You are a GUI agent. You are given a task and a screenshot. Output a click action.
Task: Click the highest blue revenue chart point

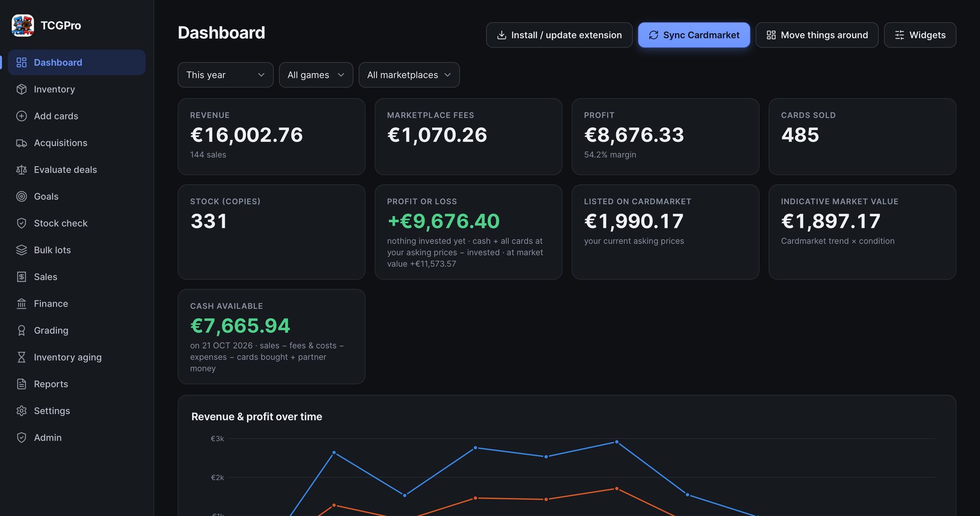pos(616,442)
